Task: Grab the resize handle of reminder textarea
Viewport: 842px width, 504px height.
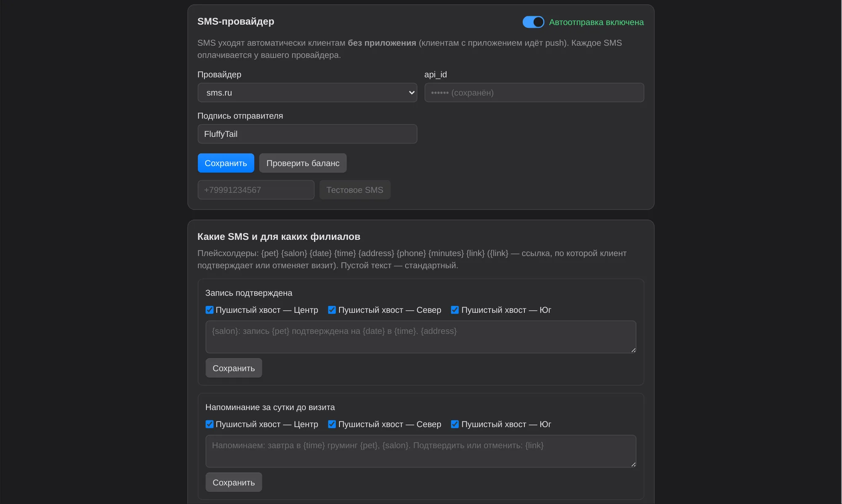Action: click(x=633, y=464)
